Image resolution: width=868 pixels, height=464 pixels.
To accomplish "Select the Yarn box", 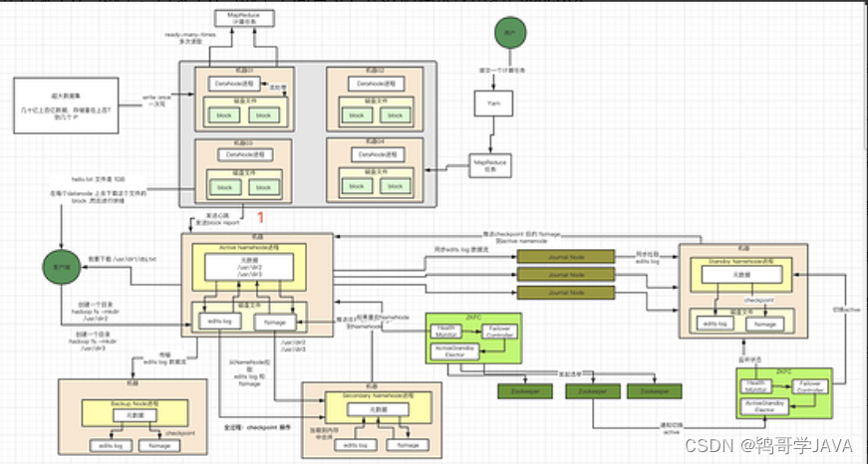I will point(493,103).
